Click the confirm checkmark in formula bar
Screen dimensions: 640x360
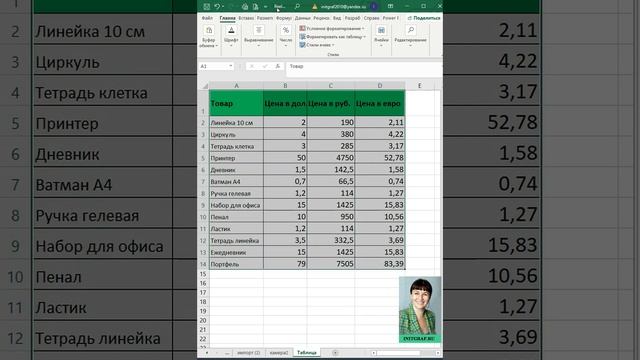265,66
